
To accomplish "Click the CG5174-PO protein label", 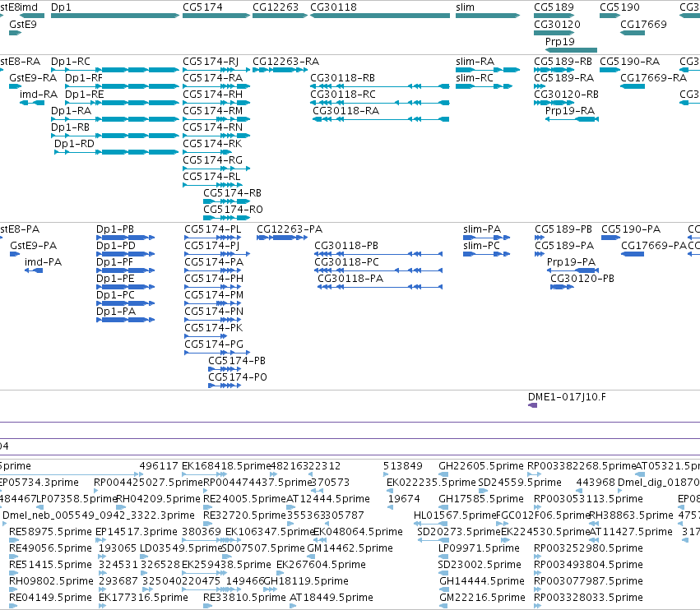I will click(x=238, y=377).
